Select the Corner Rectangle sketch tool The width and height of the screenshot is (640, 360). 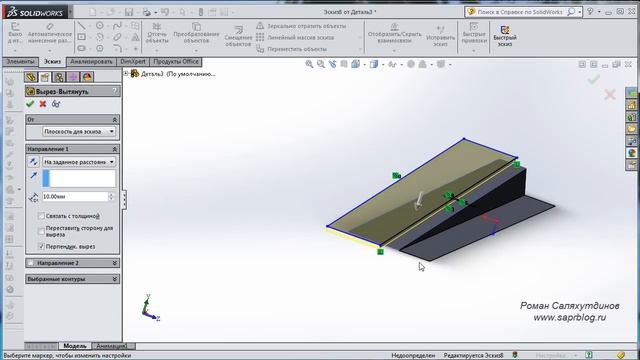82,37
